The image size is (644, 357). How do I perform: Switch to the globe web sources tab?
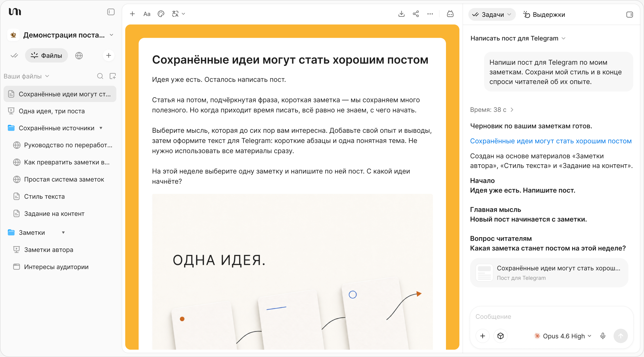pos(79,55)
